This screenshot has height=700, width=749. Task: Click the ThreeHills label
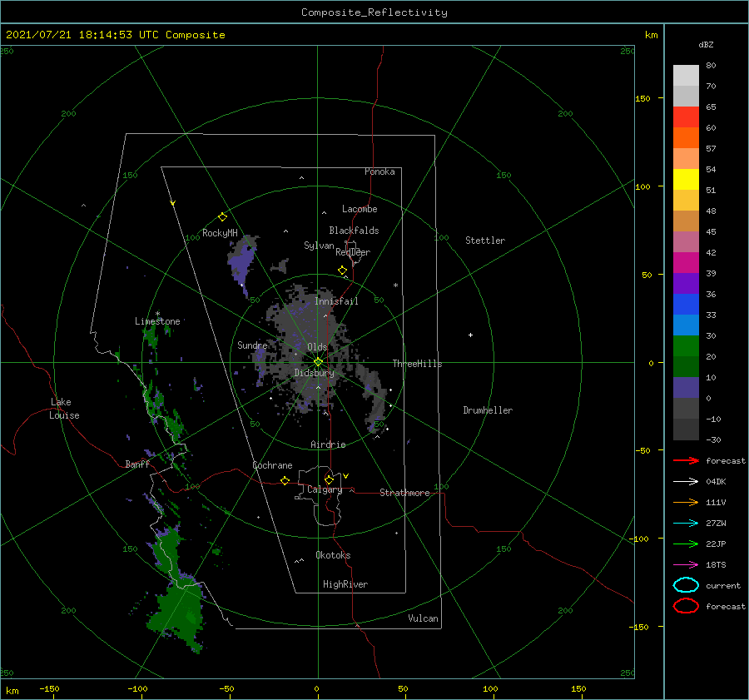(417, 364)
